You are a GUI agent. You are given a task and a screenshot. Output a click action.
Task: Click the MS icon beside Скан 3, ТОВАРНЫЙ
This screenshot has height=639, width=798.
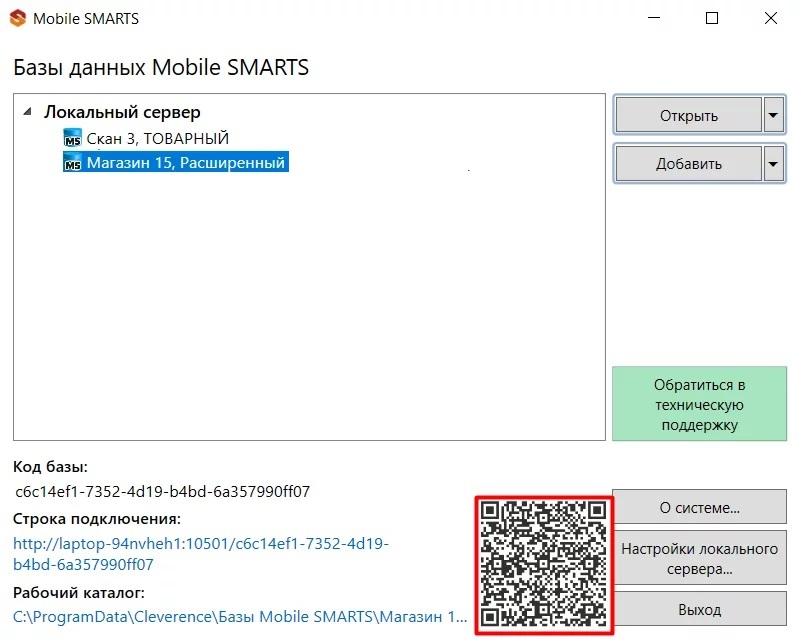click(x=72, y=138)
